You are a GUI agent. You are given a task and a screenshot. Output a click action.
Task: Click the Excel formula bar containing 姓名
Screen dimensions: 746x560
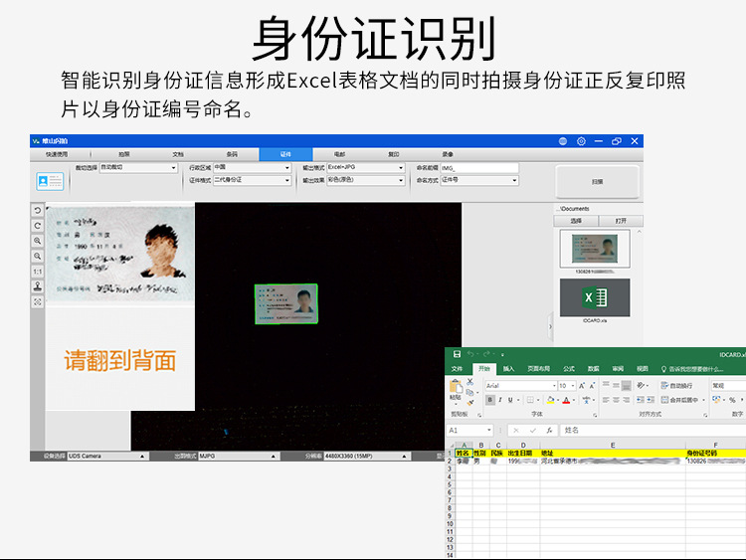(653, 430)
